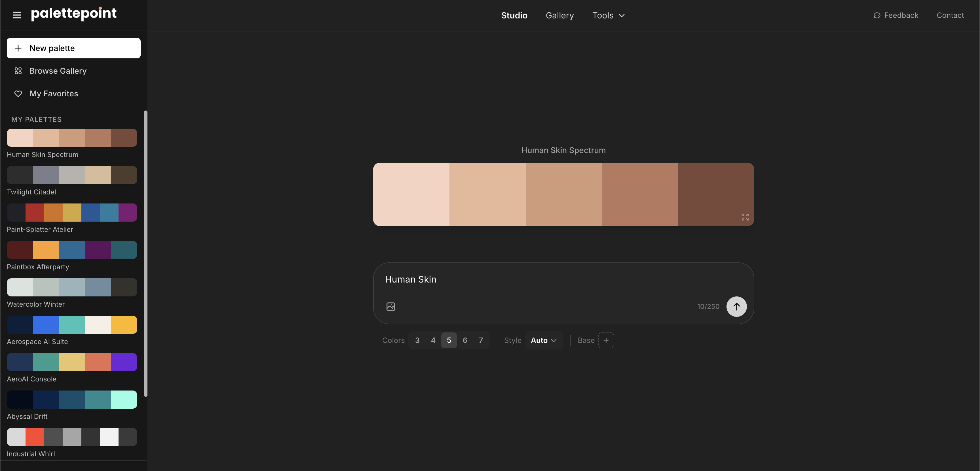980x471 pixels.
Task: Open the Style Auto dropdown
Action: [544, 340]
